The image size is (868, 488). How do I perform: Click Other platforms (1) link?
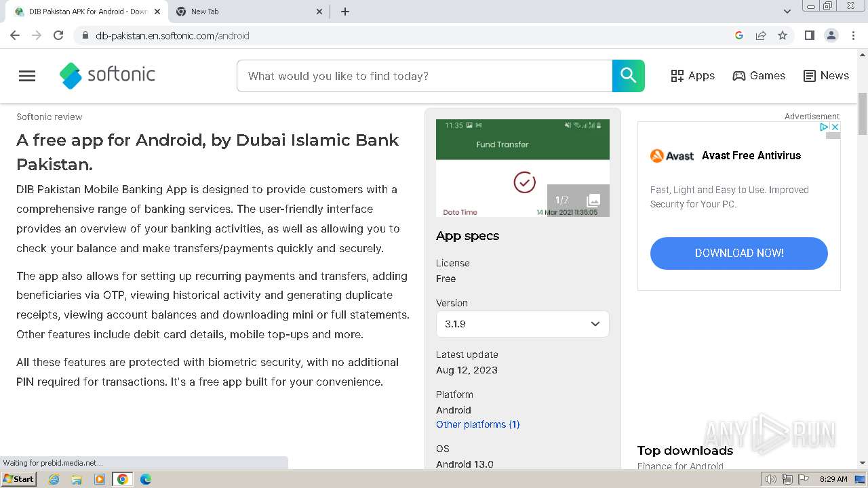pyautogui.click(x=478, y=424)
